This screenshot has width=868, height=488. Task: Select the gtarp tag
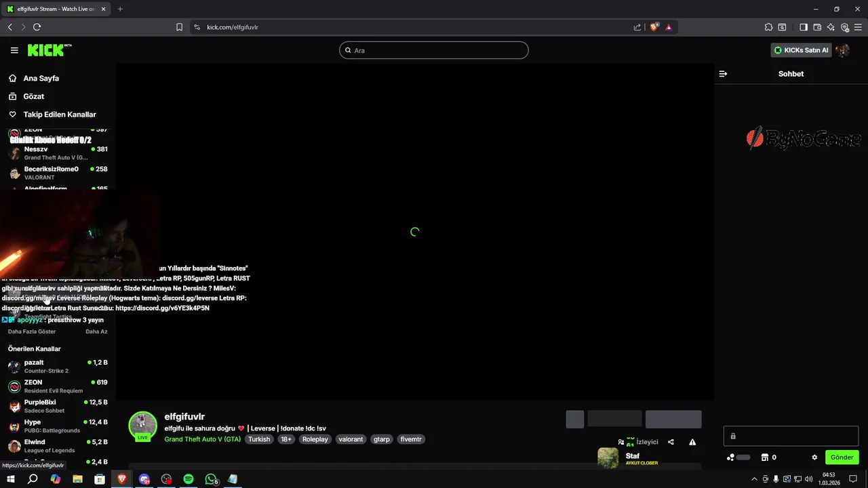pos(382,439)
